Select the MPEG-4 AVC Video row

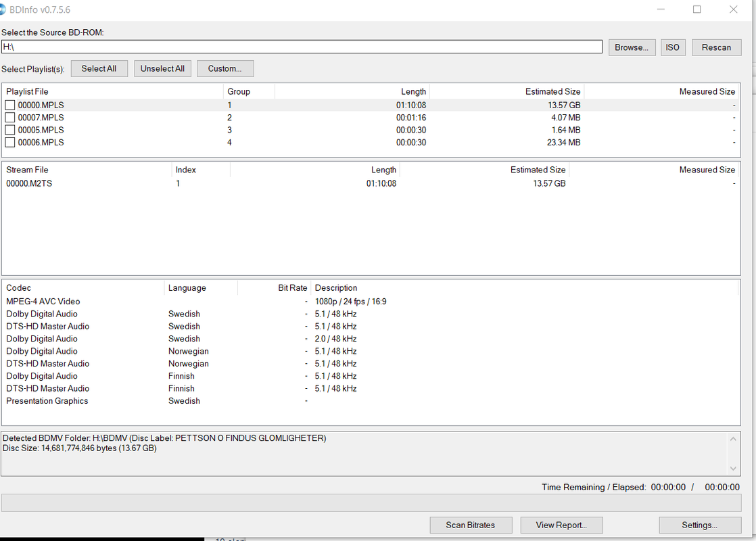(371, 302)
